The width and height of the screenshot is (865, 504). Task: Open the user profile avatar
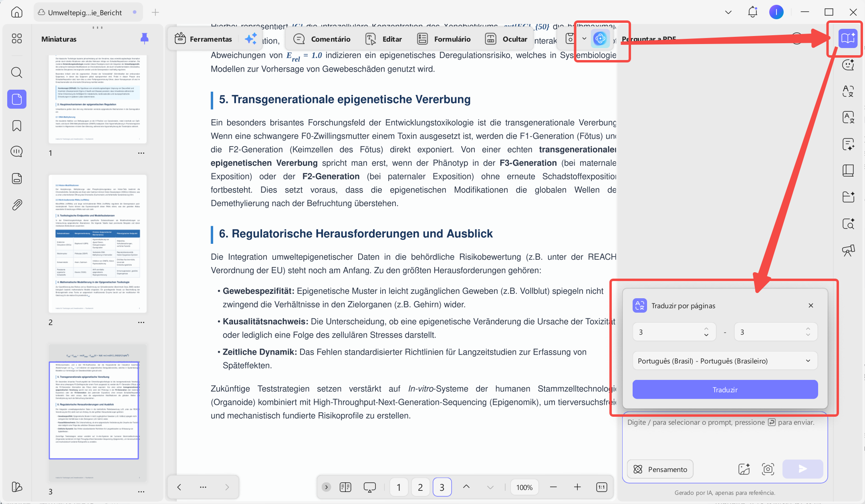776,12
